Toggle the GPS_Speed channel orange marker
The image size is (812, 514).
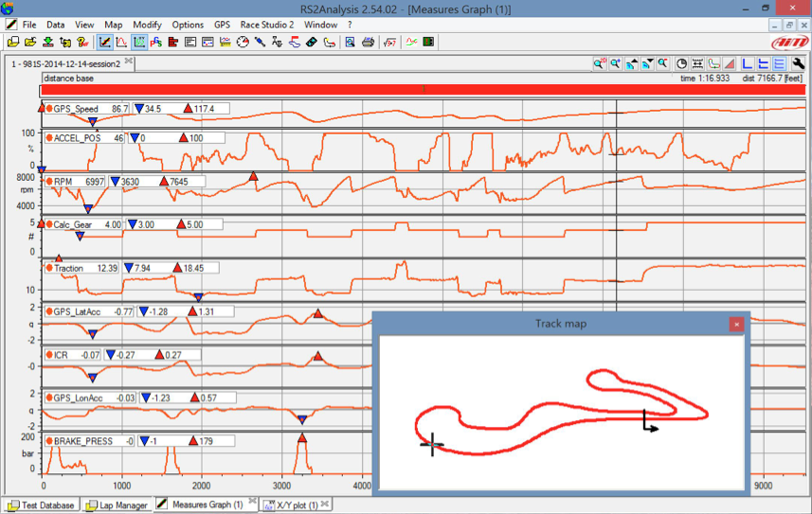pos(49,109)
